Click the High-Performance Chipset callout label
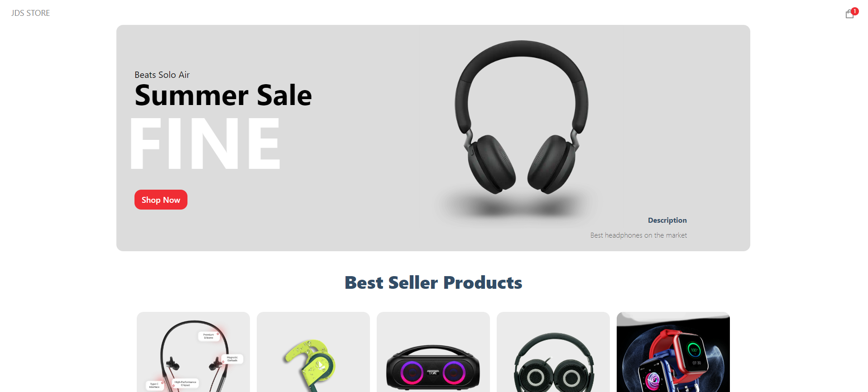 click(x=185, y=383)
